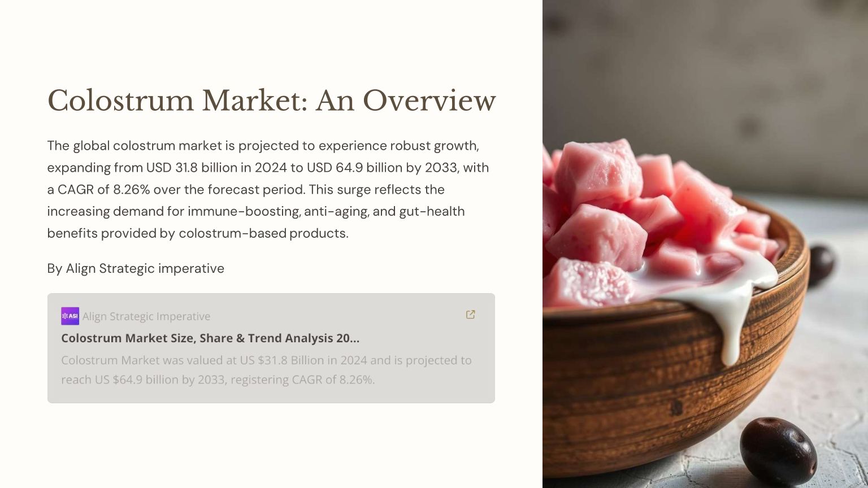Click the By Align Strategic imperative byline
The height and width of the screenshot is (488, 868).
click(136, 268)
